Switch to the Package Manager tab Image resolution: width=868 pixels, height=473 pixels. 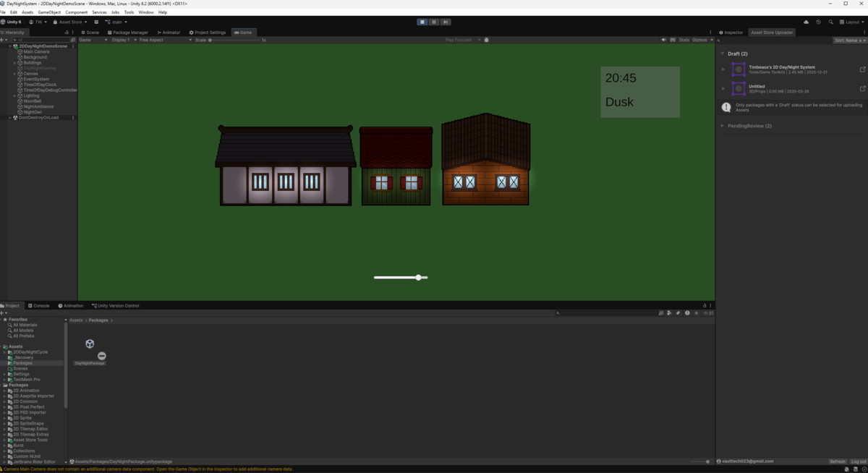[128, 33]
